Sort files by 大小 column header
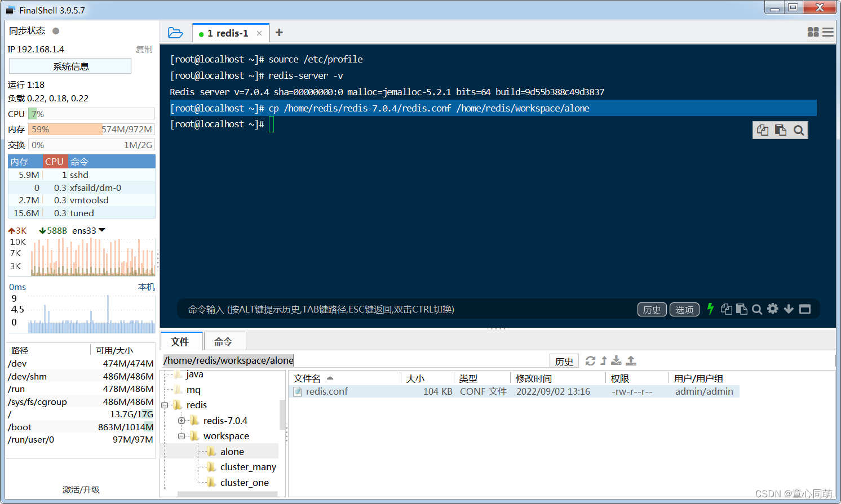 coord(427,378)
